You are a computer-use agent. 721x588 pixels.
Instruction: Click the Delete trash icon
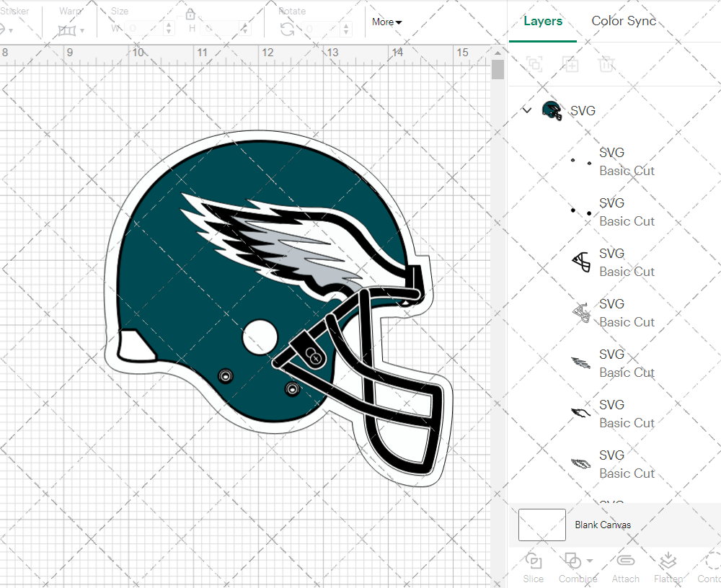606,64
